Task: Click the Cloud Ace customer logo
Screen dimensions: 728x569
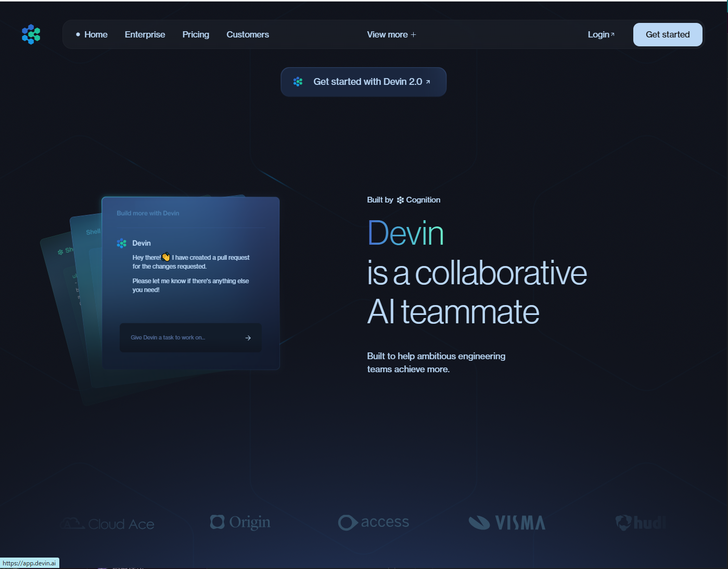Action: click(x=108, y=524)
